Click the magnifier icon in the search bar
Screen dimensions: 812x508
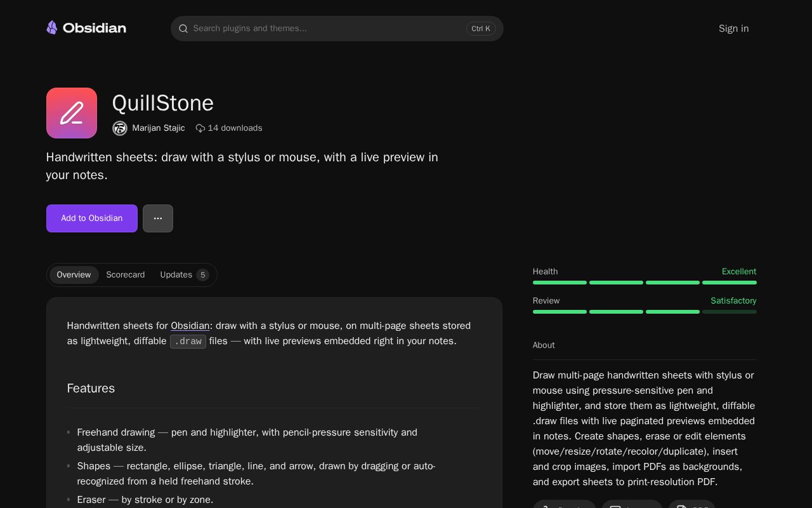coord(183,29)
